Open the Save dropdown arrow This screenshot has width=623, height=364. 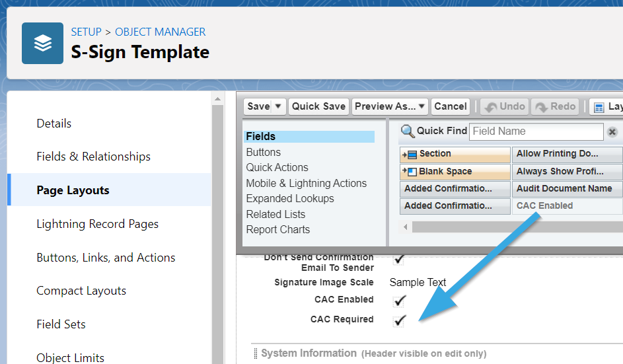(278, 106)
